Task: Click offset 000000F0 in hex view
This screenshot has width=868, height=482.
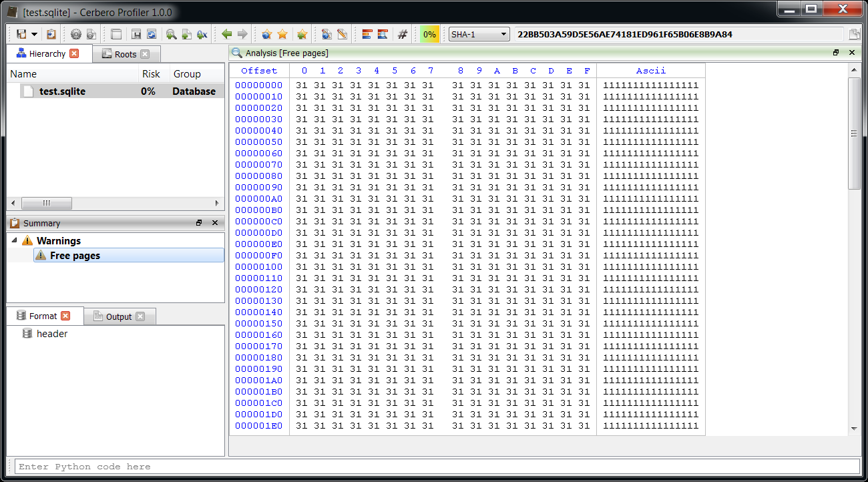Action: (x=259, y=256)
